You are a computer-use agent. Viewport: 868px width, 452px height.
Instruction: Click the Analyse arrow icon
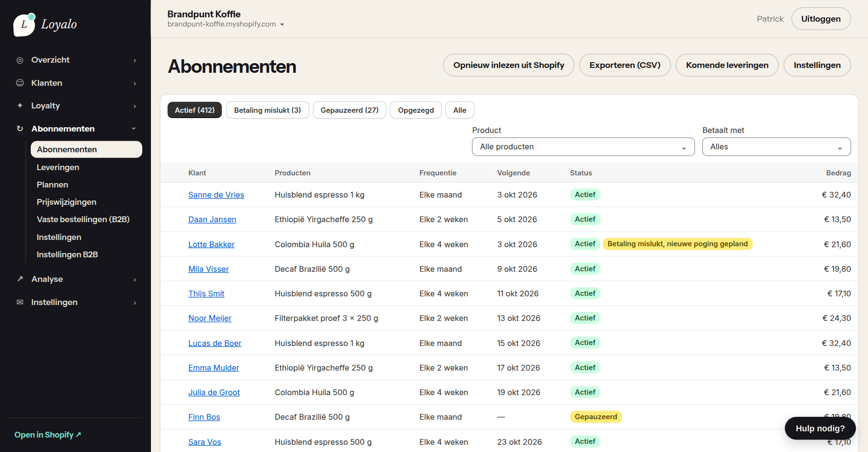(x=20, y=279)
